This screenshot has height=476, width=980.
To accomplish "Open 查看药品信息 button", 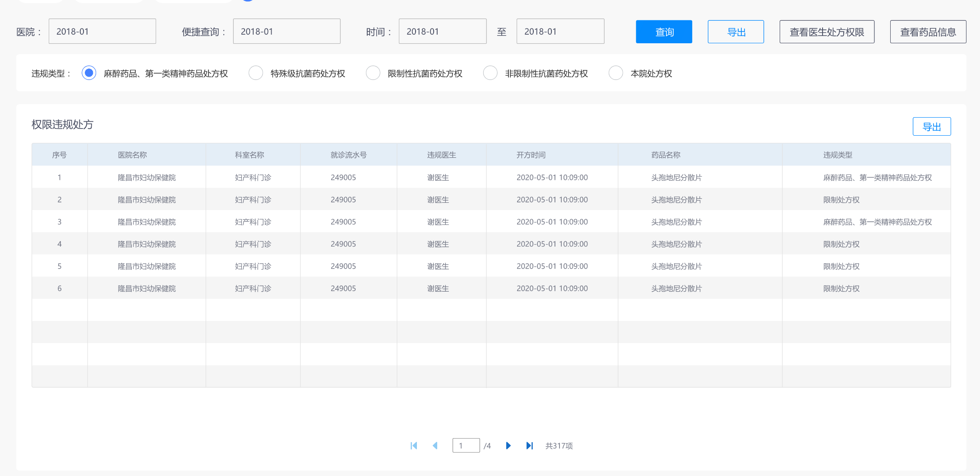I will [x=928, y=32].
